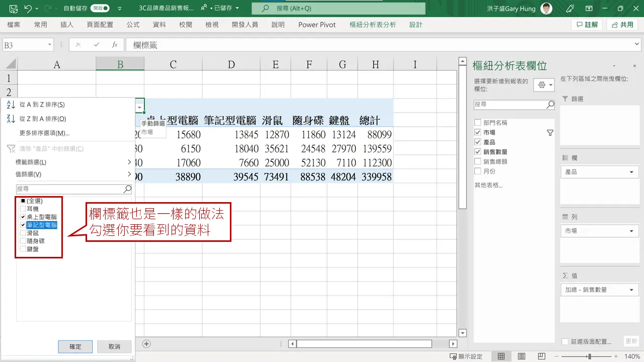Uncheck the 桌上型電腦 checkbox
Viewport: 644px width, 362px height.
(x=23, y=217)
